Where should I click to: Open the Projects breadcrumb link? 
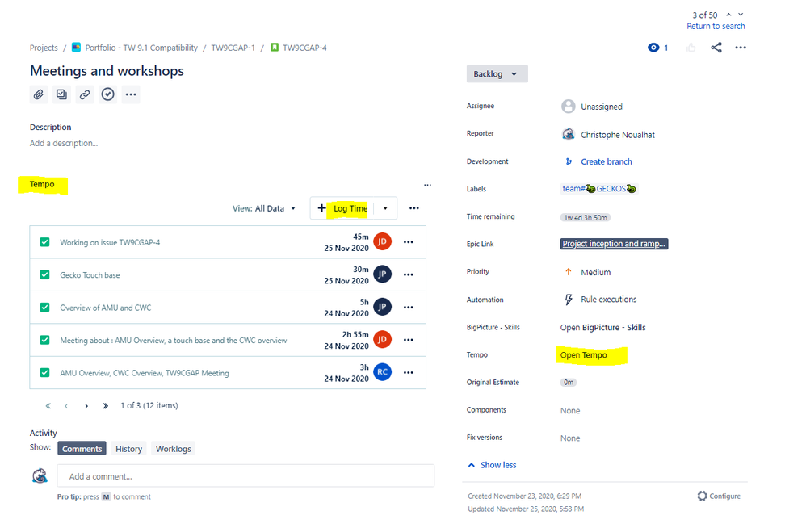[44, 48]
